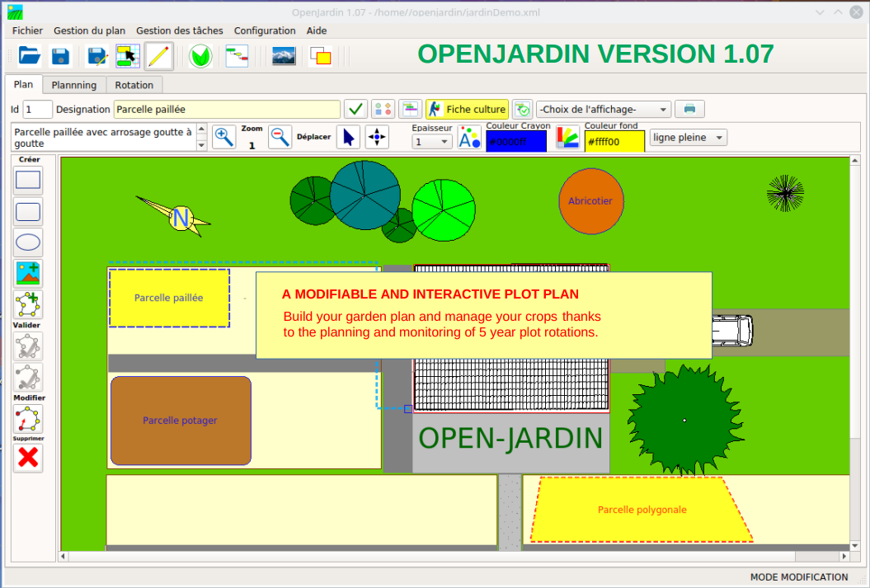Click the zoom in magnifier icon

[x=223, y=137]
